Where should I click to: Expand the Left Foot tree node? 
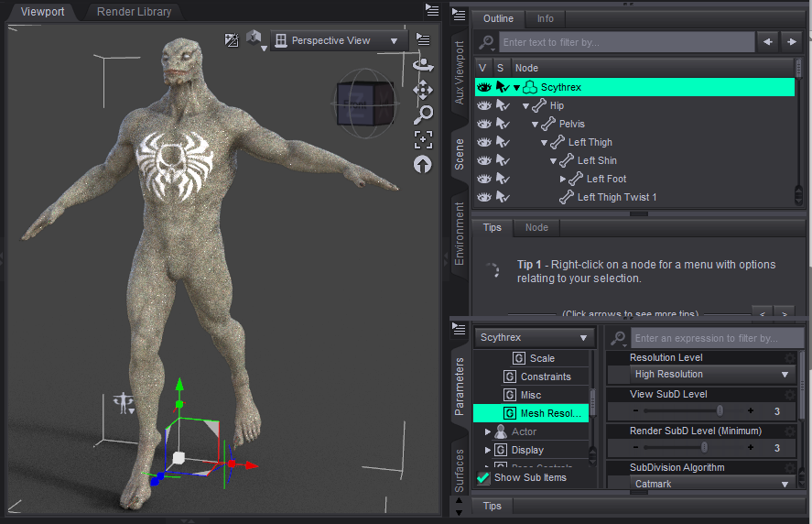click(x=563, y=180)
